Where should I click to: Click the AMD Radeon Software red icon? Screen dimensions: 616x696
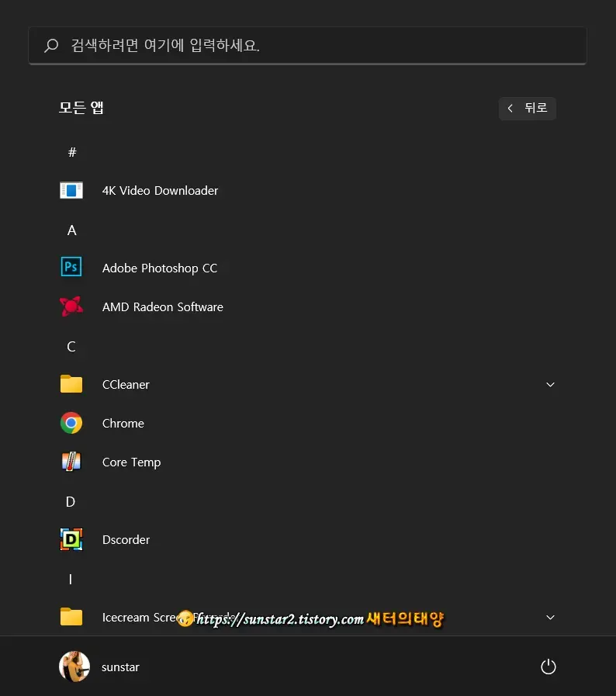pyautogui.click(x=71, y=306)
